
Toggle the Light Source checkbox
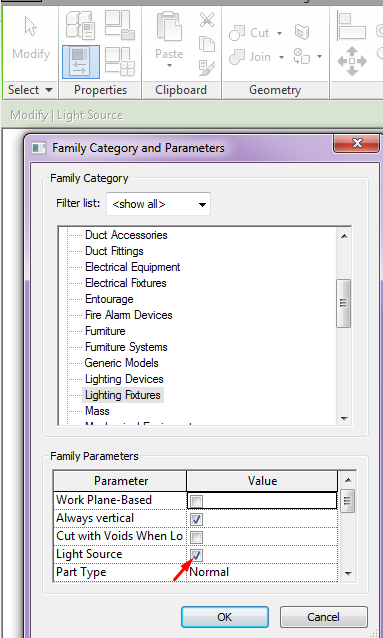point(196,555)
